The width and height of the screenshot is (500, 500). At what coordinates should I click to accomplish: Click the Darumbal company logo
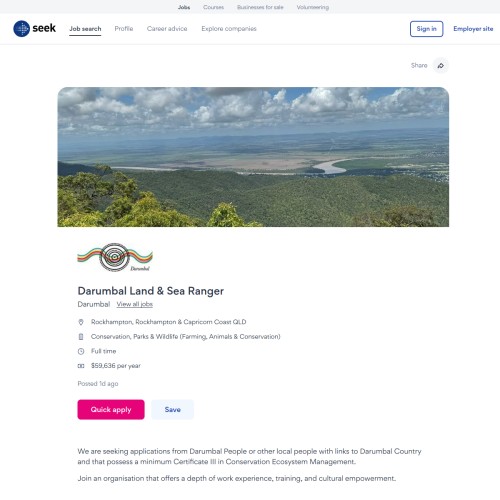(x=115, y=257)
